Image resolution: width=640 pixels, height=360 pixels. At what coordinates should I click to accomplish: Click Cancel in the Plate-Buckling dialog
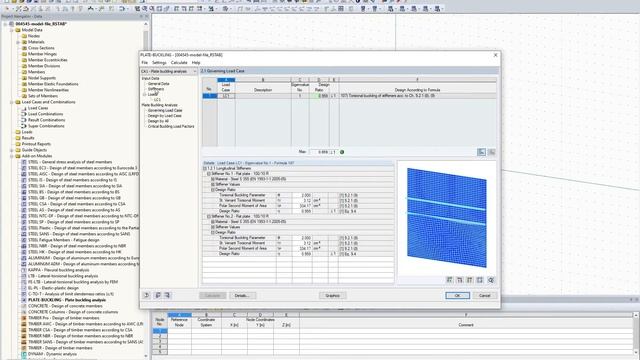point(484,296)
